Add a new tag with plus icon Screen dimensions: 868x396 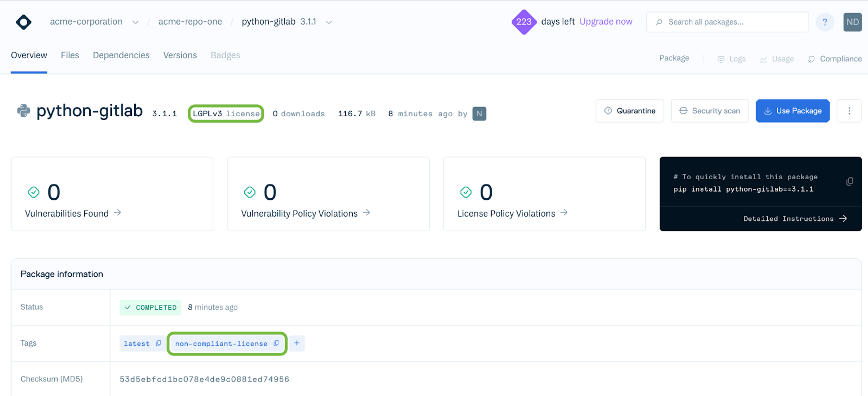point(297,343)
